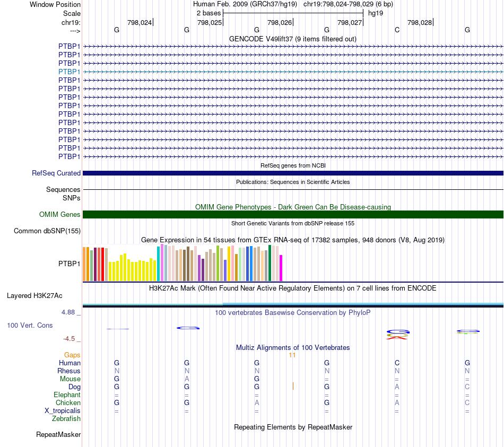
Task: Click the 798,026 position marker
Action: click(x=280, y=22)
